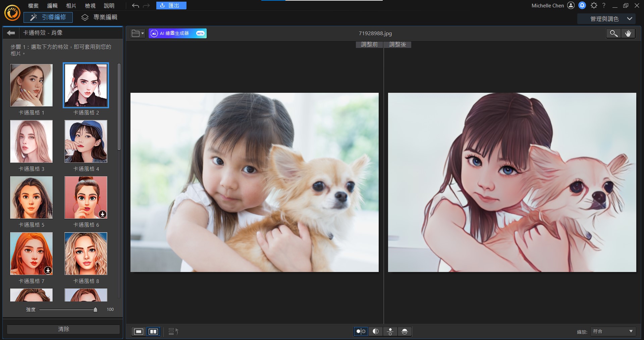Viewport: 644px width, 340px height.
Task: Click the redo arrow icon
Action: pos(146,6)
